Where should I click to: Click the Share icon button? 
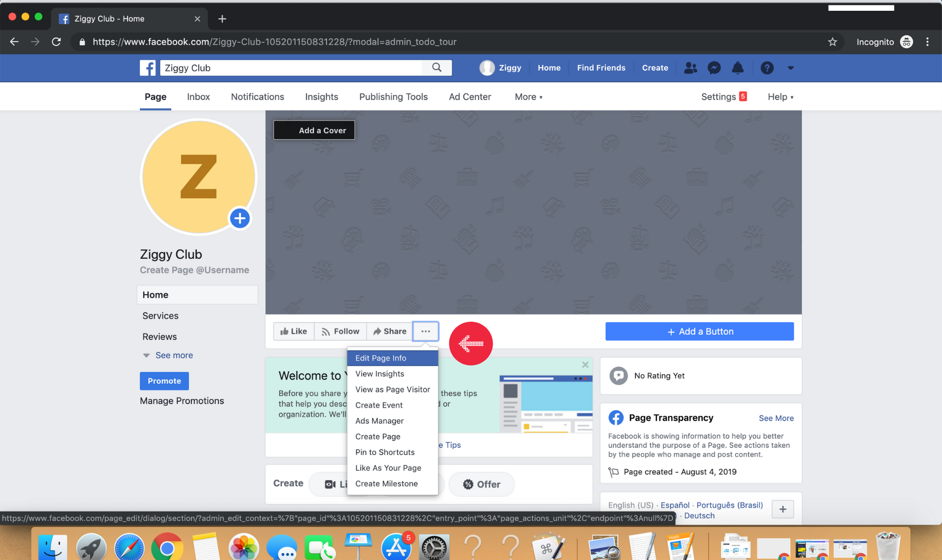(x=390, y=331)
